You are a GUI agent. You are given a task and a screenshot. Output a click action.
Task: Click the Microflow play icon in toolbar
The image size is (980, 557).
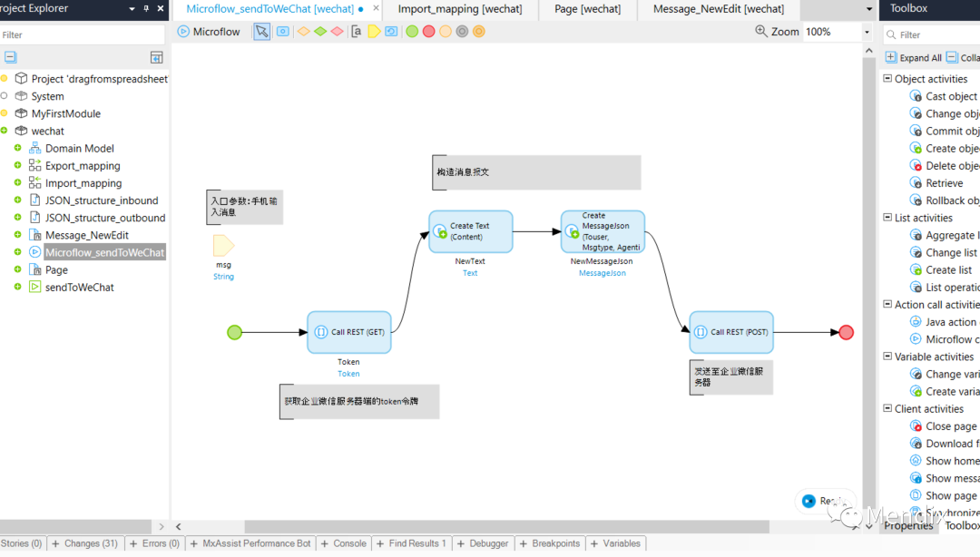pyautogui.click(x=183, y=31)
